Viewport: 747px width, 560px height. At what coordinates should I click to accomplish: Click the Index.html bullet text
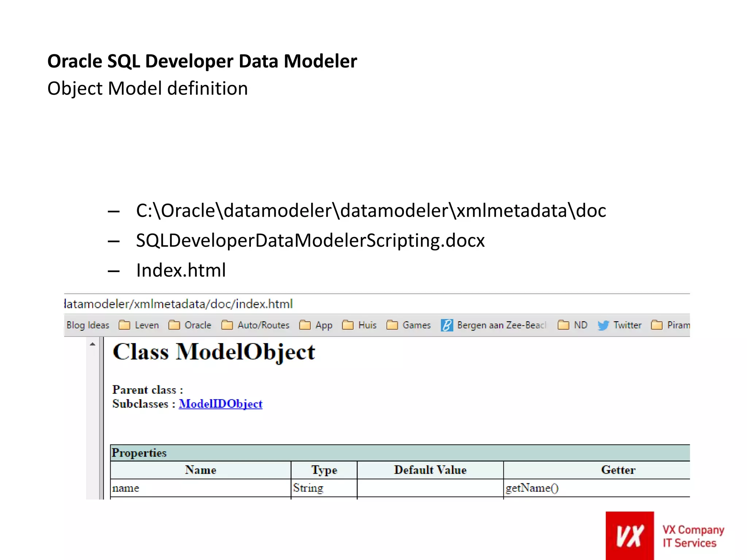(181, 270)
